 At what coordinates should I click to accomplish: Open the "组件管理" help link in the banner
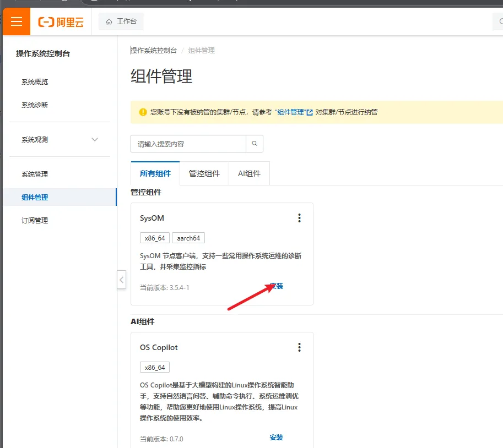pyautogui.click(x=290, y=112)
